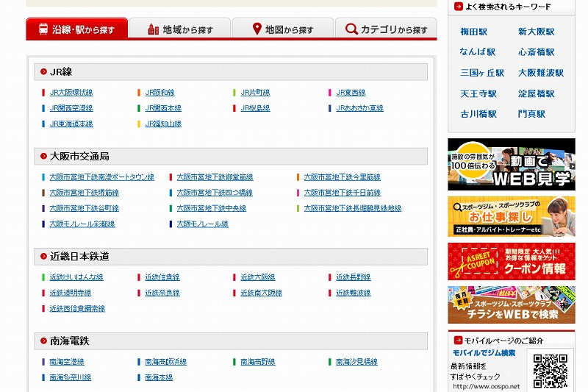The width and height of the screenshot is (588, 392).
Task: Open JR東西線 link
Action: [351, 92]
